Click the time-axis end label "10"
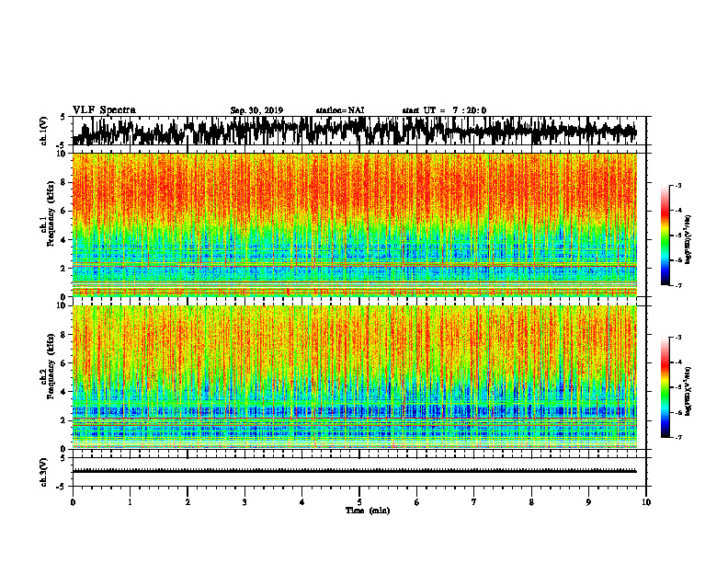 click(x=646, y=502)
